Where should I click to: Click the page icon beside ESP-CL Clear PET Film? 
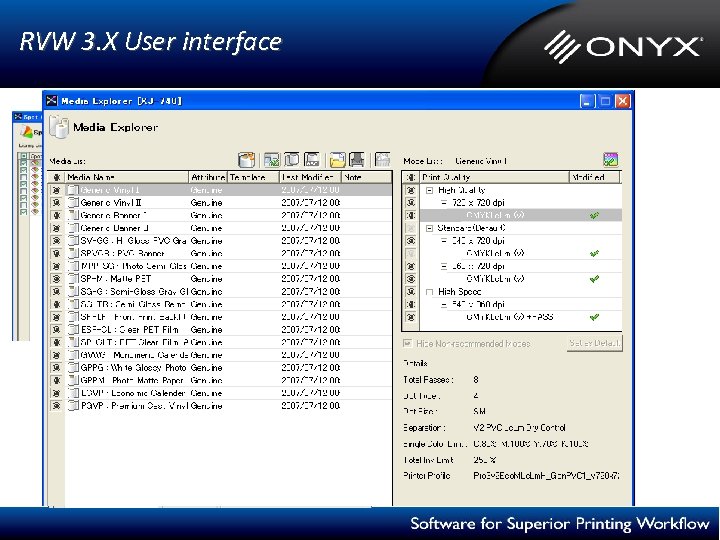tap(73, 330)
